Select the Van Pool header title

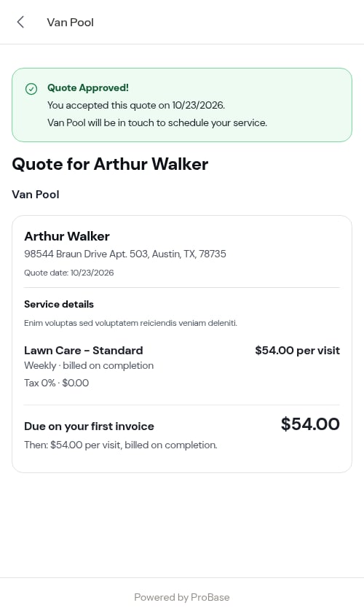(x=70, y=23)
